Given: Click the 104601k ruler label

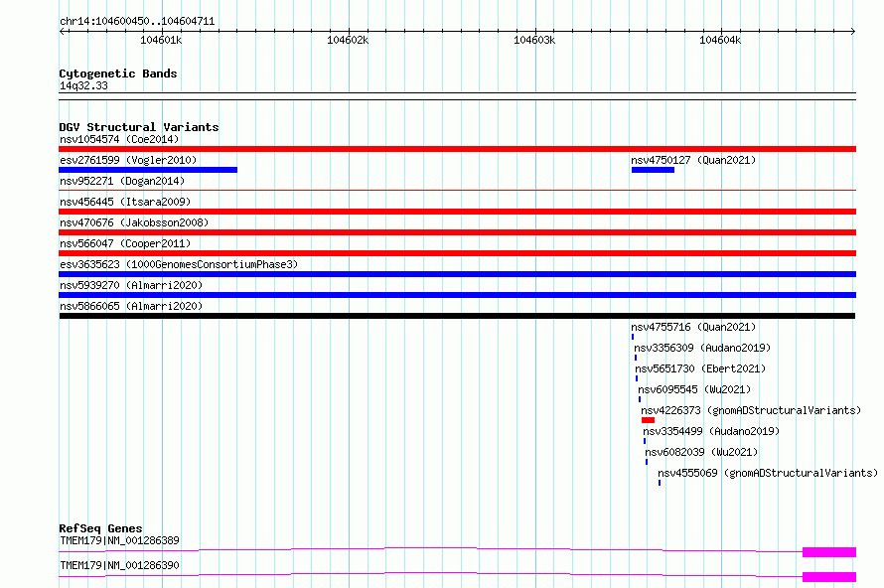Looking at the screenshot, I should (161, 40).
